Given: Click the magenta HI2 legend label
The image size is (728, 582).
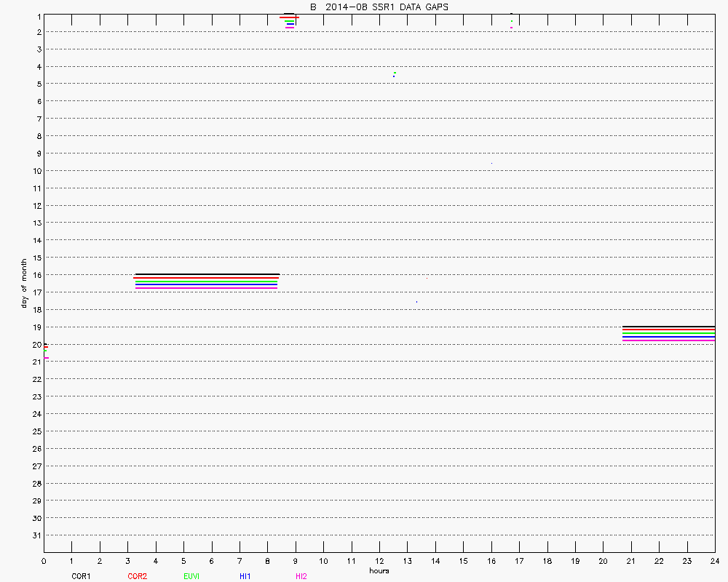Looking at the screenshot, I should pos(301,576).
